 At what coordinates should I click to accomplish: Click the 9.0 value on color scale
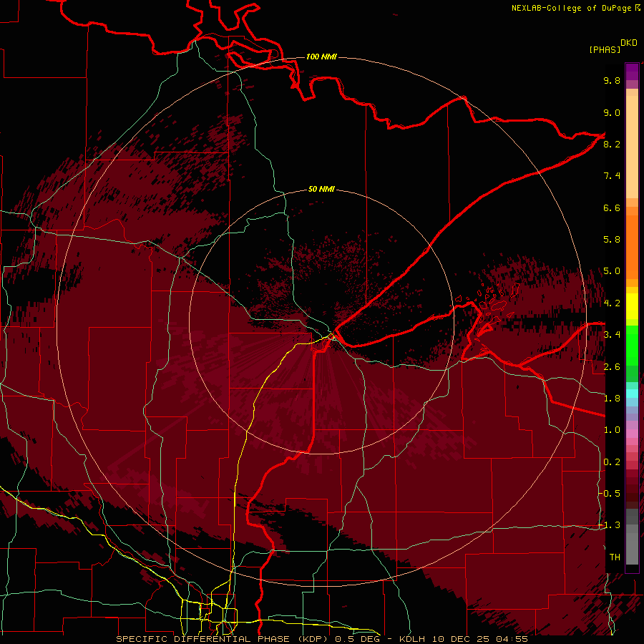point(612,112)
